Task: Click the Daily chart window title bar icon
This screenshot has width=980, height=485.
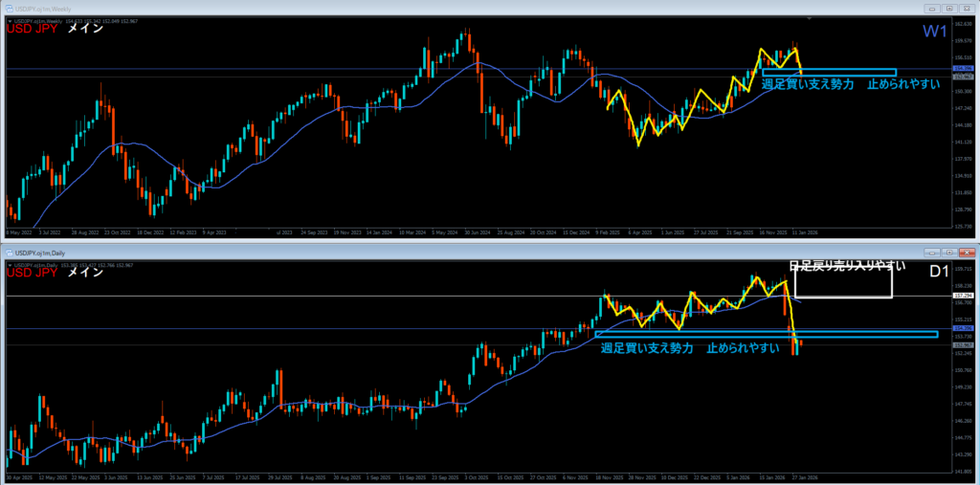Action: [x=8, y=251]
